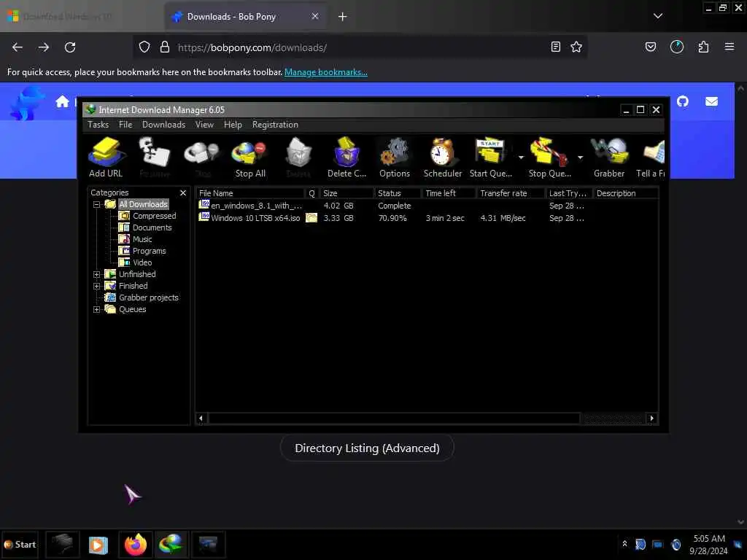Image resolution: width=747 pixels, height=560 pixels.
Task: Click Tell a Friend toolbar icon
Action: 651,157
